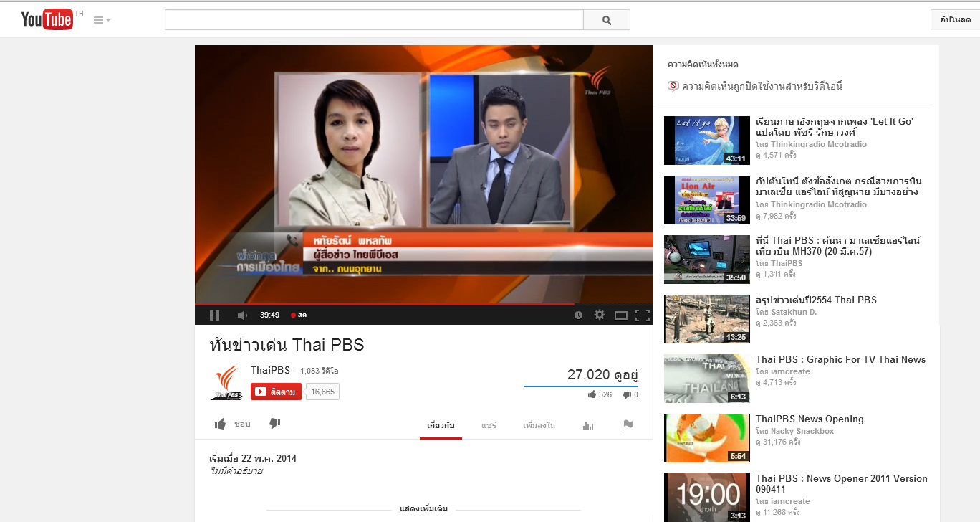Screen dimensions: 980x522
Task: Click the disabled-comments icon
Action: pyautogui.click(x=673, y=86)
